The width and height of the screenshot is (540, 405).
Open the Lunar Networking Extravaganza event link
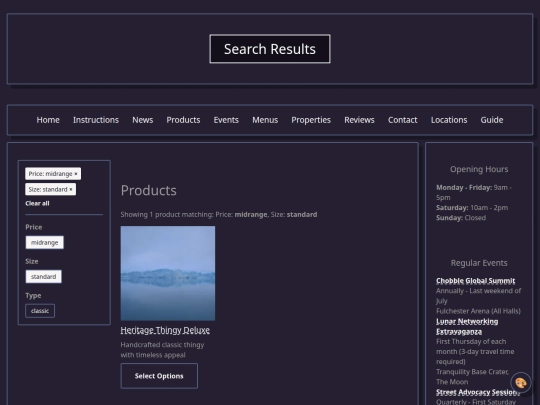point(467,326)
